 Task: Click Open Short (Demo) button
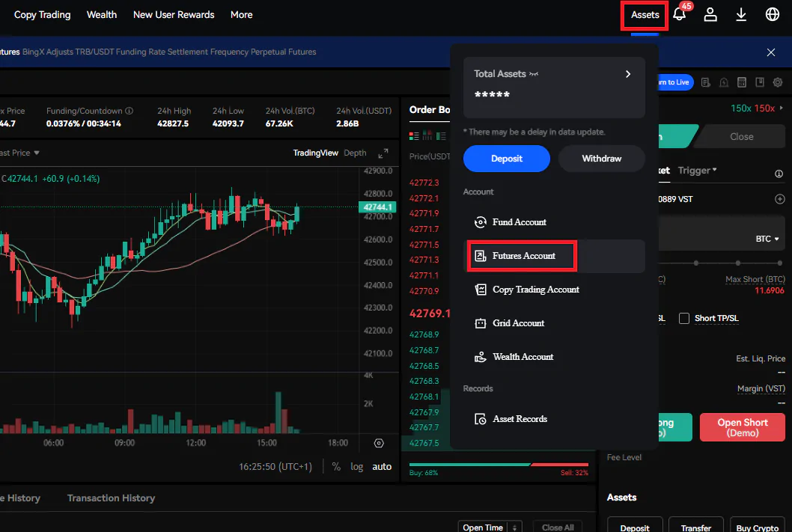743,427
